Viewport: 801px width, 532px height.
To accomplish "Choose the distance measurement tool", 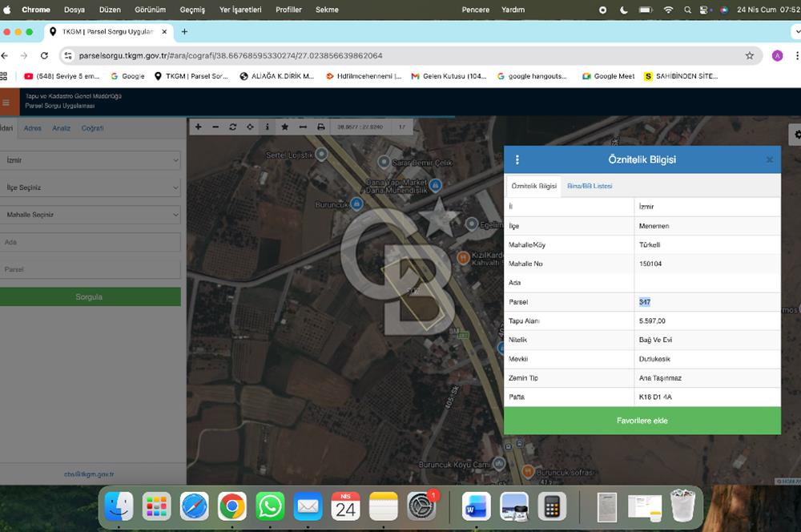I will click(x=303, y=127).
